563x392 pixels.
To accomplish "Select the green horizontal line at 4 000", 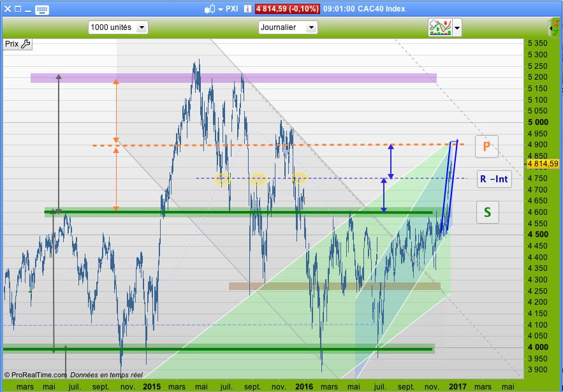I will click(x=218, y=349).
